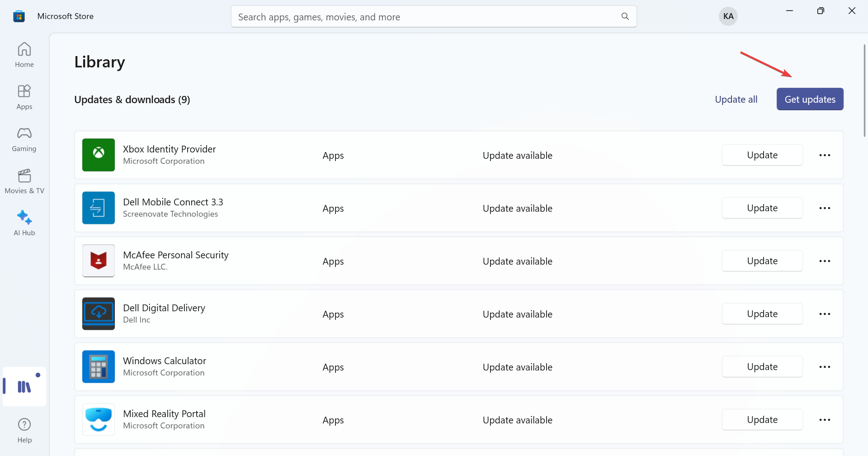Select the Windows Calculator title
Viewport: 868px width, 456px height.
click(165, 361)
